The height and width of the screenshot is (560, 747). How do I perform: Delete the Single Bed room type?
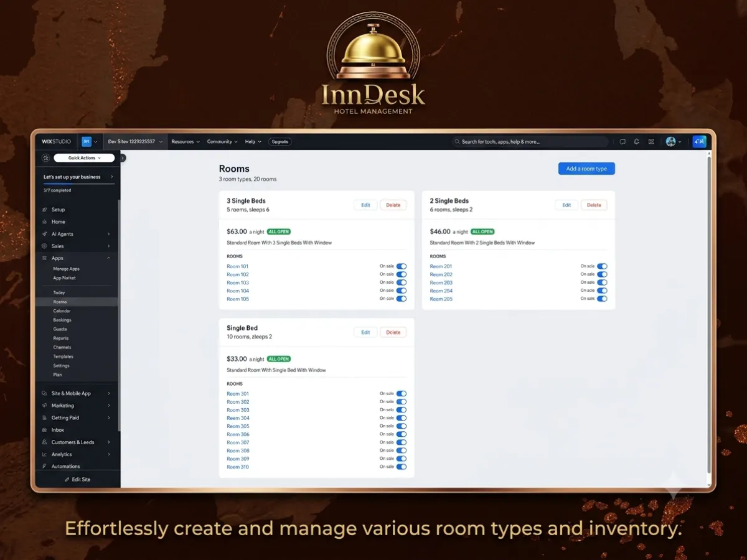(x=393, y=332)
